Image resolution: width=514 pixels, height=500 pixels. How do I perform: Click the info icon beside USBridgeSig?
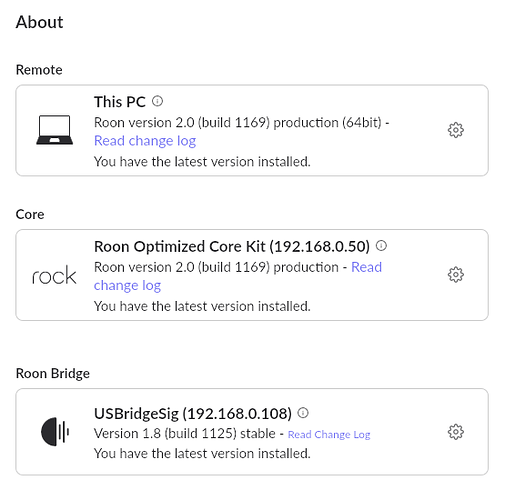point(303,413)
